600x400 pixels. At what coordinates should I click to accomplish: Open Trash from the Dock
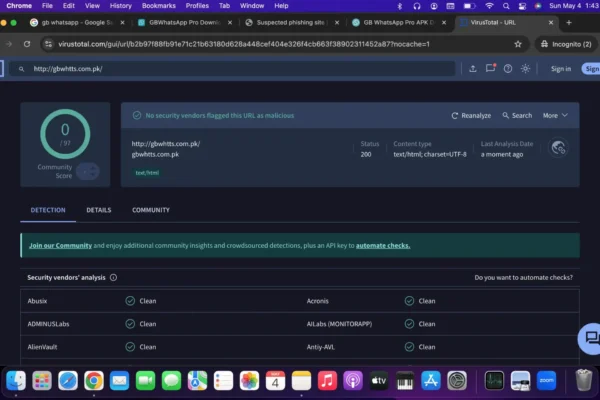[584, 380]
